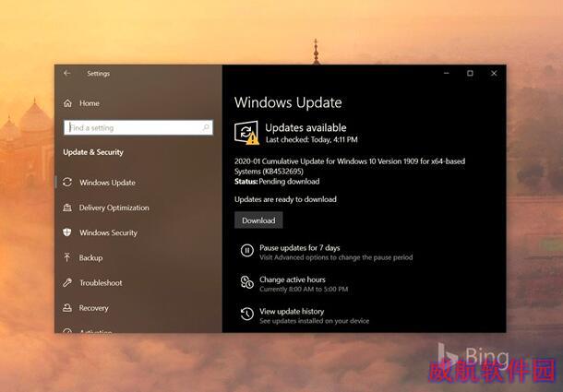Click the Delivery Optimization icon
This screenshot has height=392, width=563.
[x=67, y=208]
